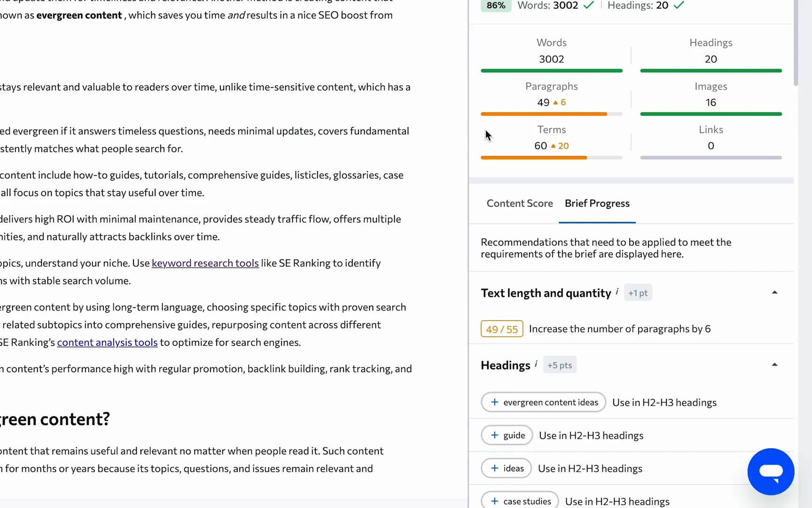This screenshot has width=812, height=508.
Task: Follow the "content analysis tools" link
Action: pos(107,342)
